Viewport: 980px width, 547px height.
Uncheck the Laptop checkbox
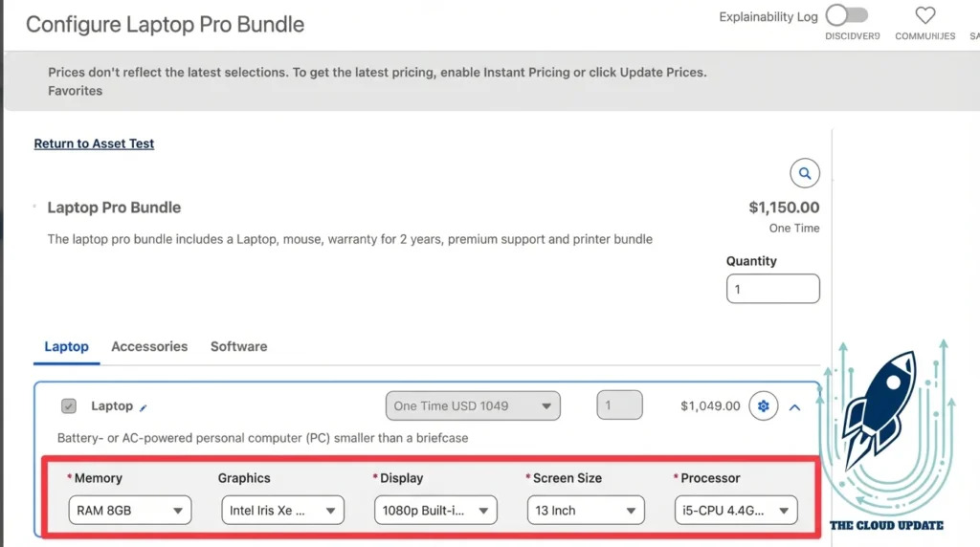tap(69, 405)
